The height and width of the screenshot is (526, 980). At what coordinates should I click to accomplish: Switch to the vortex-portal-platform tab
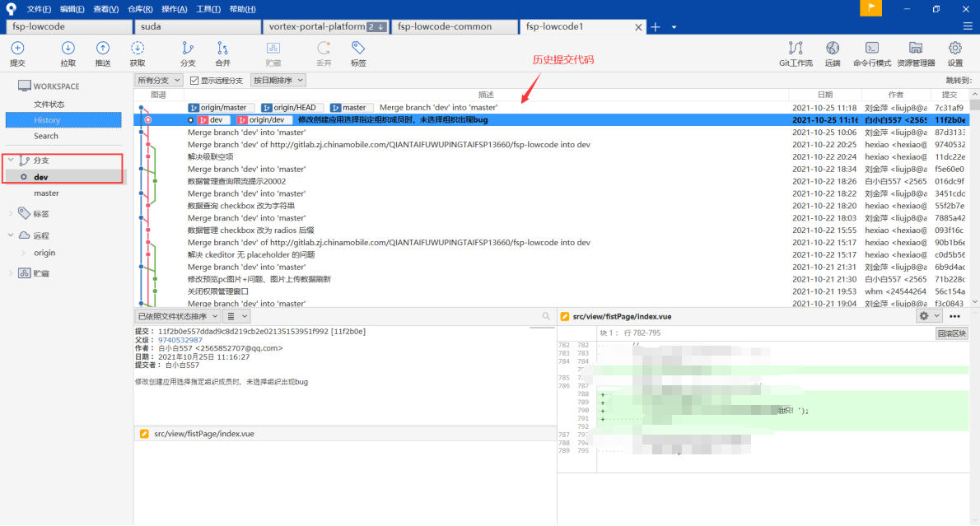click(325, 27)
